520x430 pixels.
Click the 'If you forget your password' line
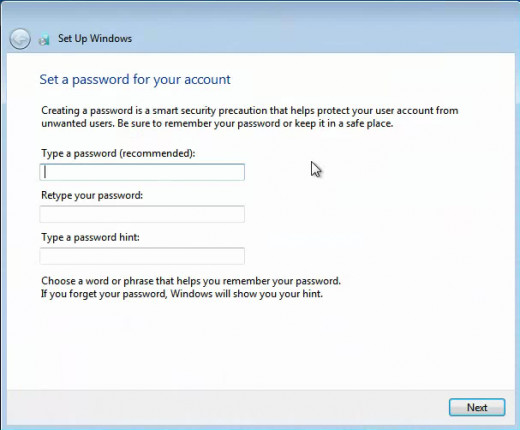pyautogui.click(x=182, y=294)
